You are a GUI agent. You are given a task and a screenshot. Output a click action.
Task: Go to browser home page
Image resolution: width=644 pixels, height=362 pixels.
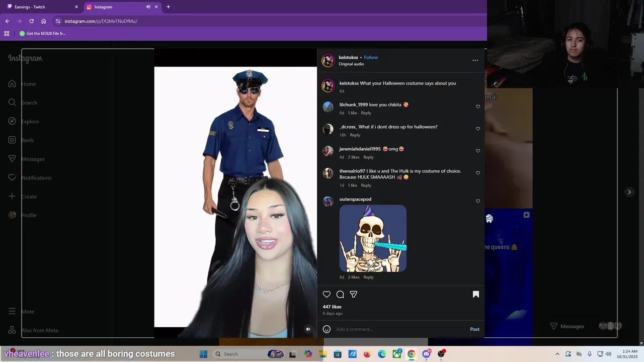(x=43, y=21)
